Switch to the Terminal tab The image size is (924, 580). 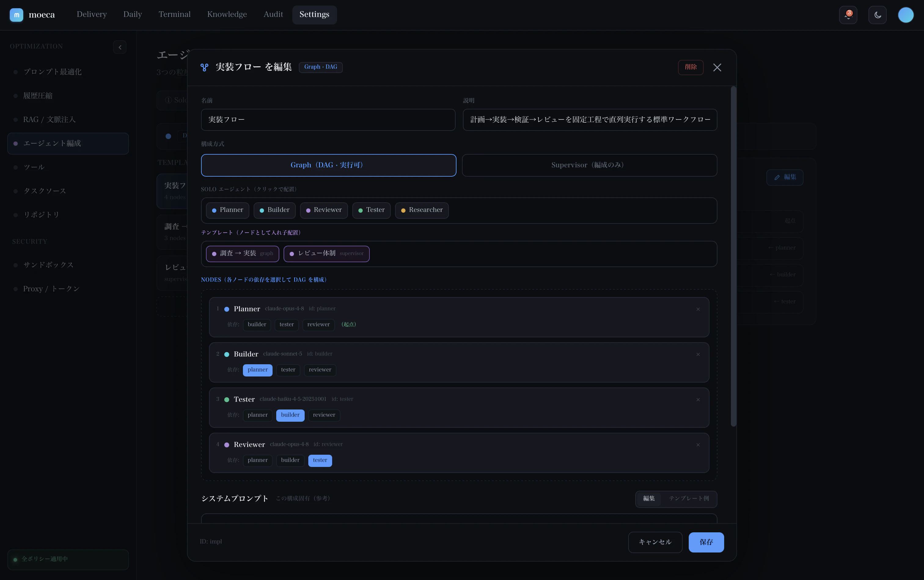[x=174, y=15]
